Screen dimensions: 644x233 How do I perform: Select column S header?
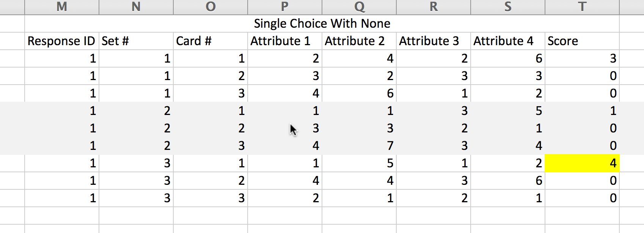[x=508, y=7]
